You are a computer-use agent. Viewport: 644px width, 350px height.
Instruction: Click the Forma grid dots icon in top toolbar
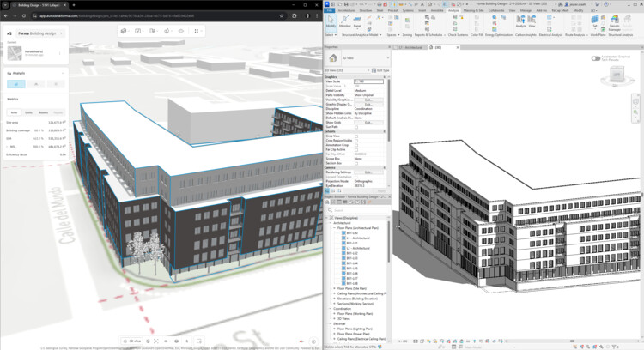point(197,31)
